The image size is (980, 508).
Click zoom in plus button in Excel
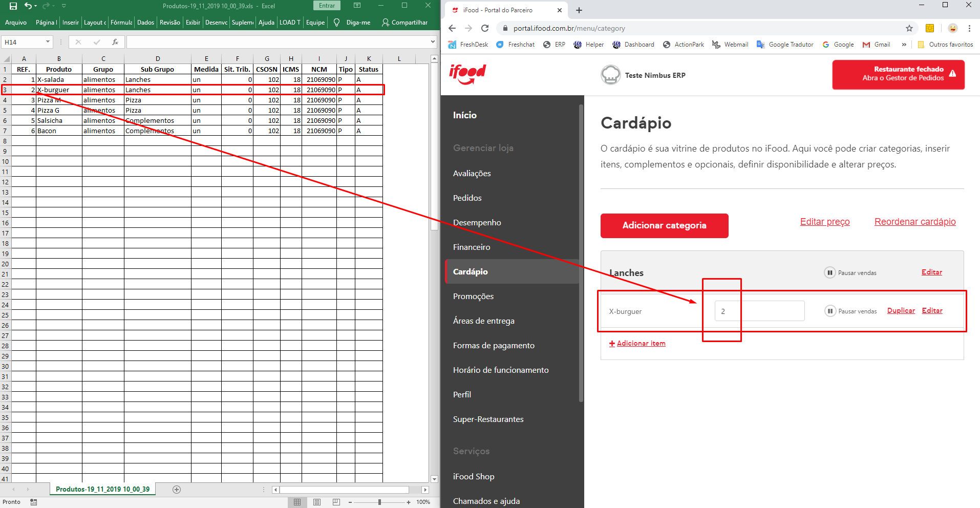[x=409, y=502]
